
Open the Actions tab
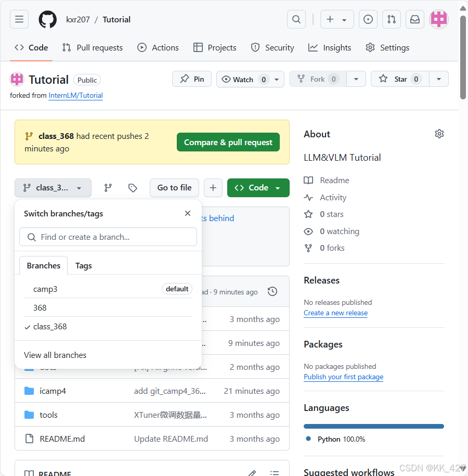pos(158,48)
